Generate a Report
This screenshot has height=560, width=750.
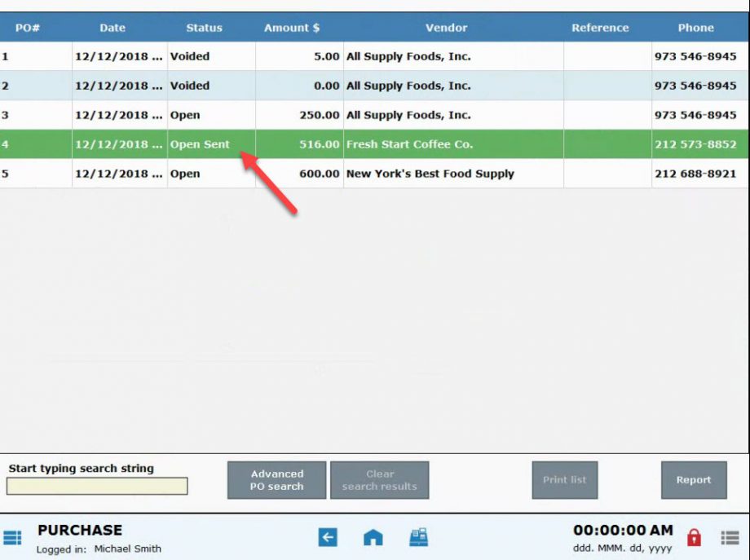(x=693, y=480)
